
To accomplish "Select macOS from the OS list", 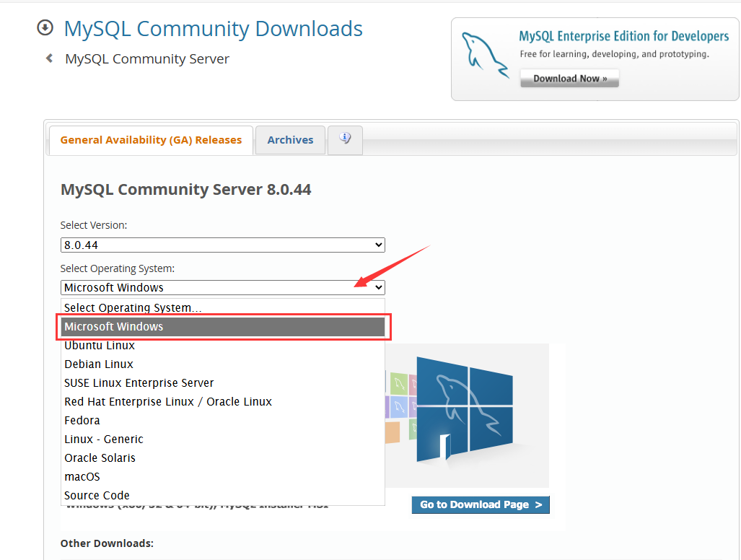I will click(222, 476).
